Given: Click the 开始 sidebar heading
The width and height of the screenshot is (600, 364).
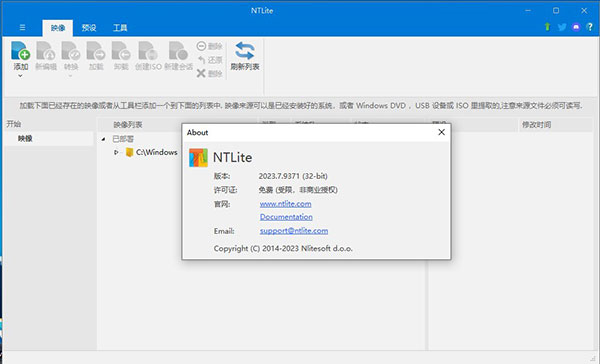Looking at the screenshot, I should (x=13, y=124).
